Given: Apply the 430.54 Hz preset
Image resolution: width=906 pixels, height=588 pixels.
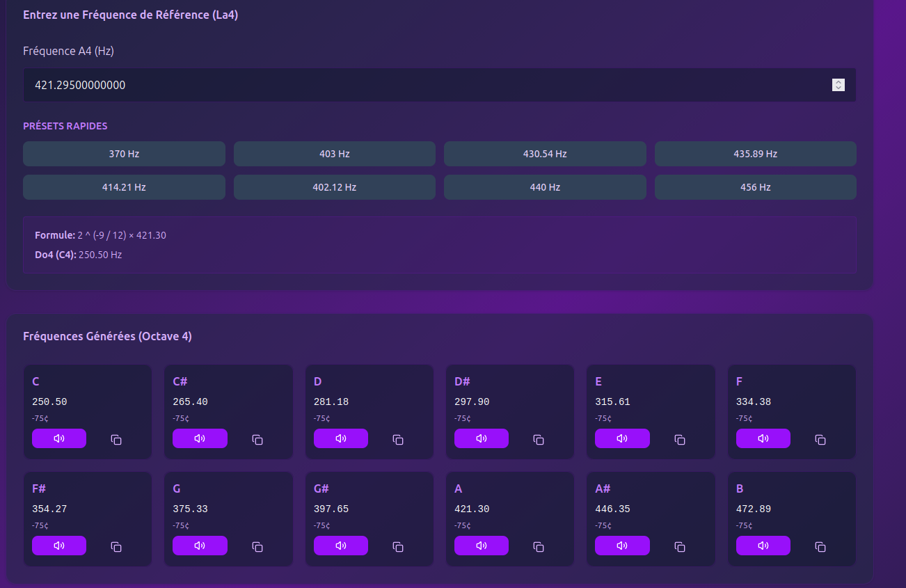Looking at the screenshot, I should 545,154.
